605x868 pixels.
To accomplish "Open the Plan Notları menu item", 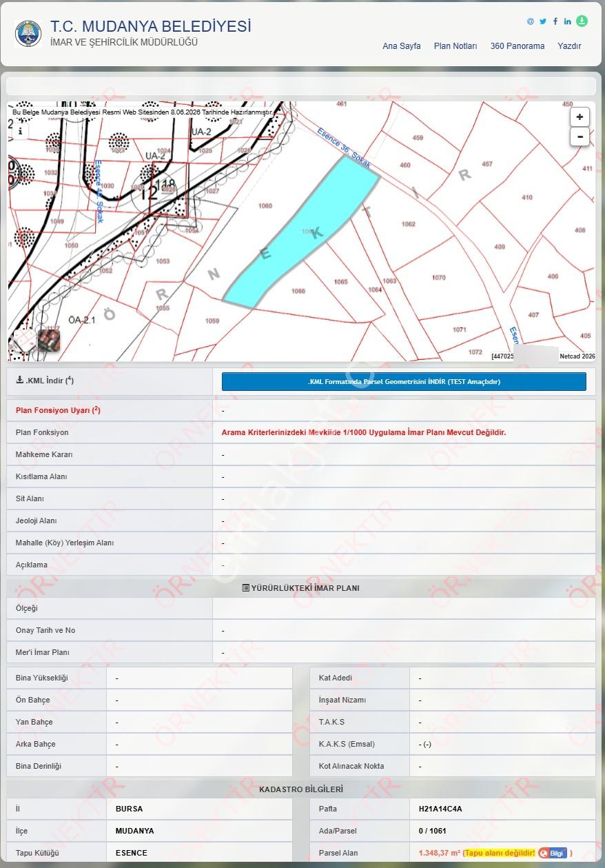I will point(455,46).
